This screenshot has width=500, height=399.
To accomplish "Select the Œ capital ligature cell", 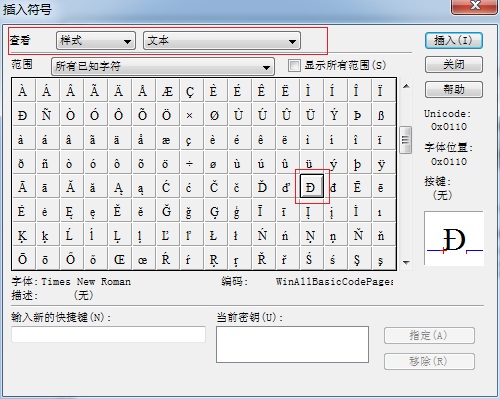I will point(120,259).
